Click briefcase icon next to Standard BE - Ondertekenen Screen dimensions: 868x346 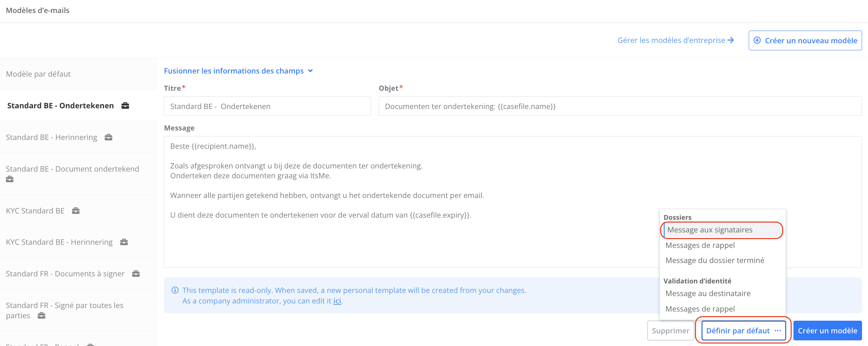coord(125,105)
